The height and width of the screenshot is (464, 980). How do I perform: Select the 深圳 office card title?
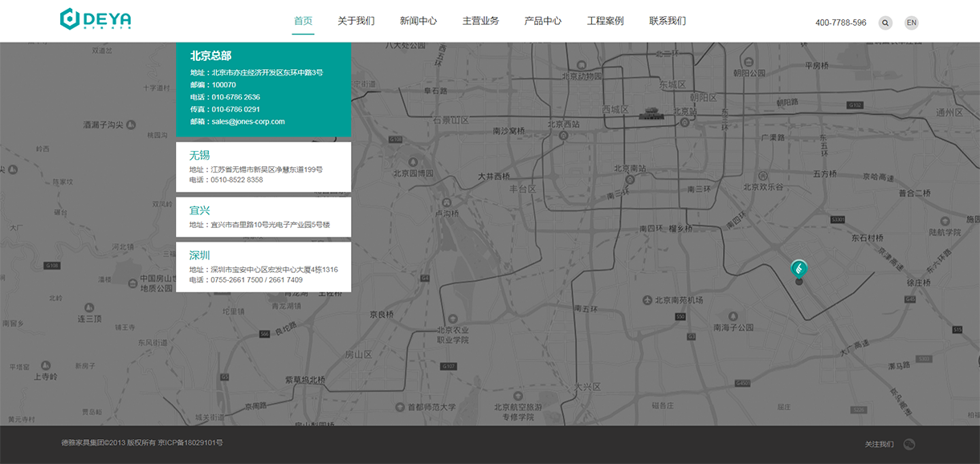[199, 255]
